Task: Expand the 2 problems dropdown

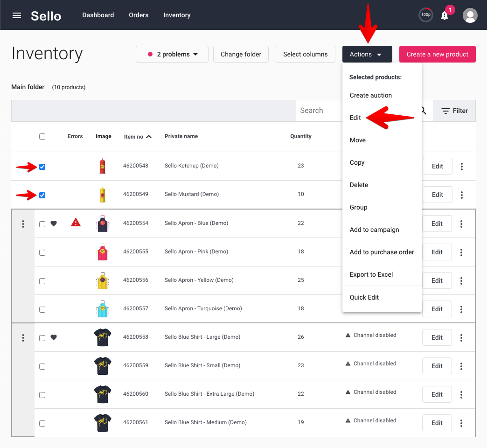Action: coord(172,54)
